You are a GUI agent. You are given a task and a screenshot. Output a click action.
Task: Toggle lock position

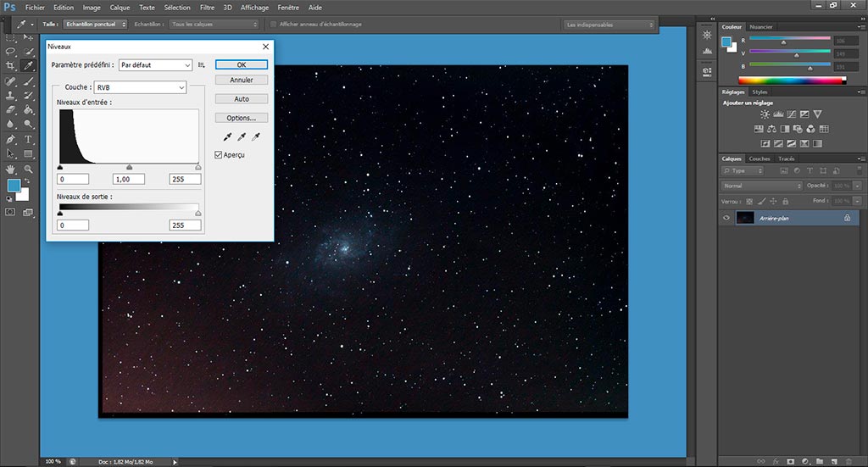tap(773, 202)
